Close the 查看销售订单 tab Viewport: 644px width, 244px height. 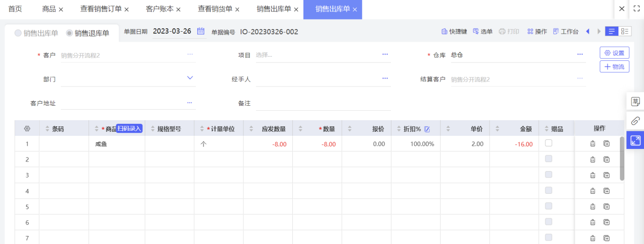[126, 10]
